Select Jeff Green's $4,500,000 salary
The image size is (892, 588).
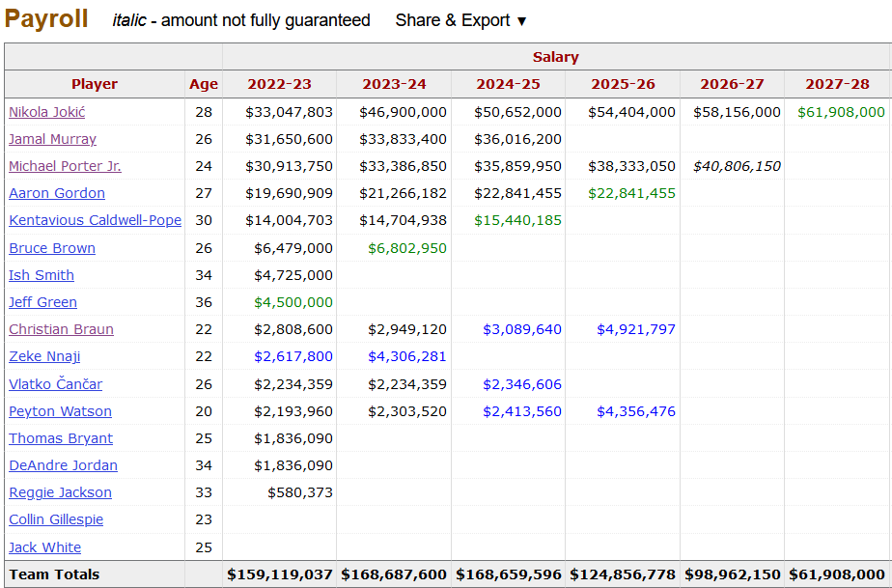[293, 302]
